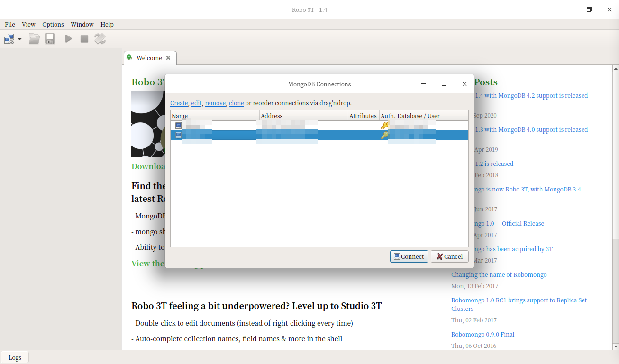The image size is (619, 364).
Task: Open the Options menu
Action: (53, 24)
